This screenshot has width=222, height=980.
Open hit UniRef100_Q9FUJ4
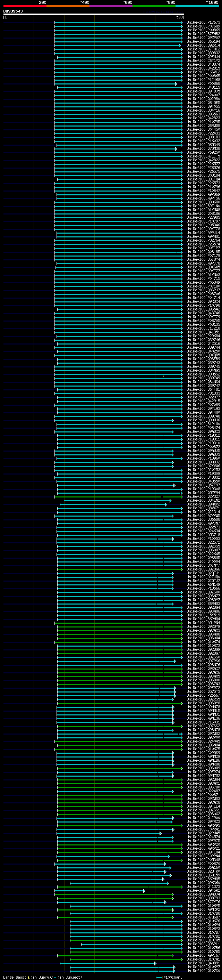pos(203,57)
